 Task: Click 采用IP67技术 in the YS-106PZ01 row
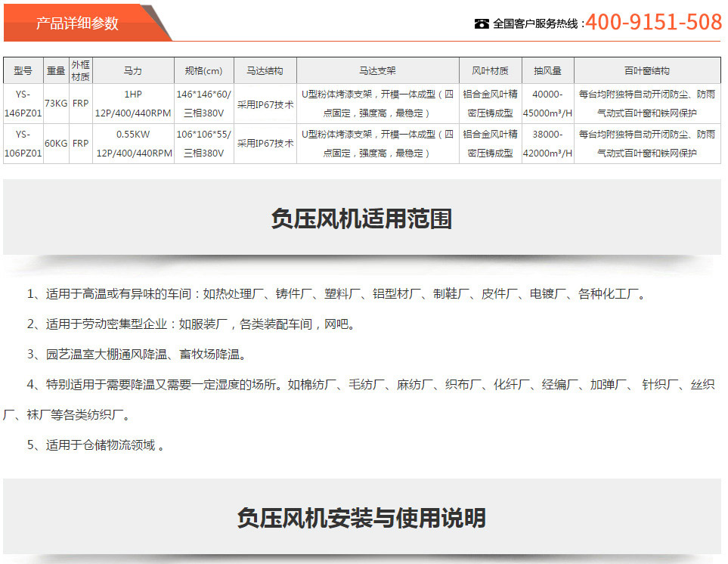265,144
